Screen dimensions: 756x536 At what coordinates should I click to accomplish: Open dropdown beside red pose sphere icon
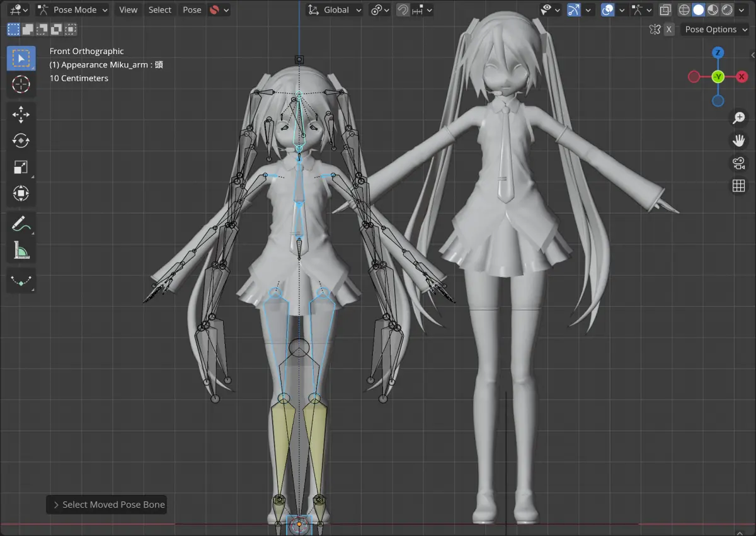[x=226, y=10]
